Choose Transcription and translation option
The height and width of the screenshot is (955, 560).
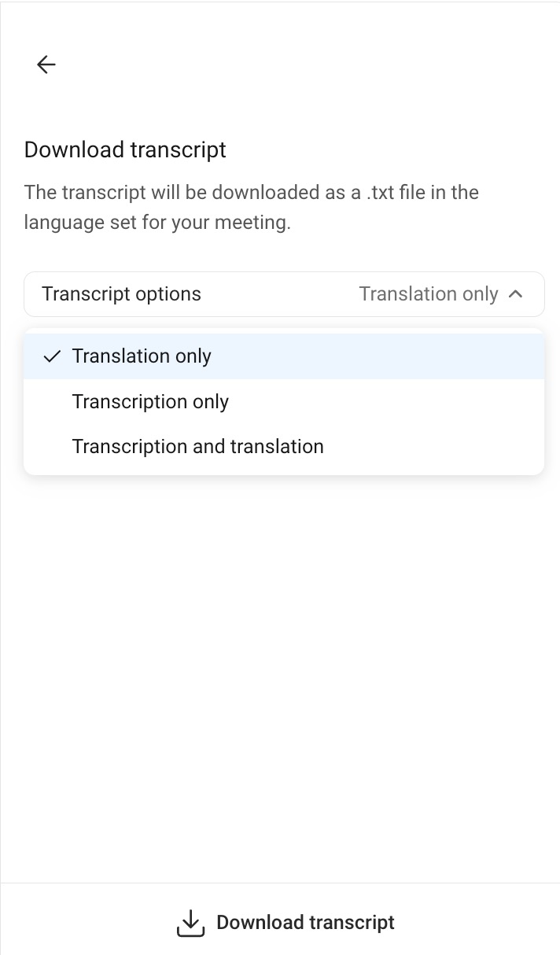point(197,446)
